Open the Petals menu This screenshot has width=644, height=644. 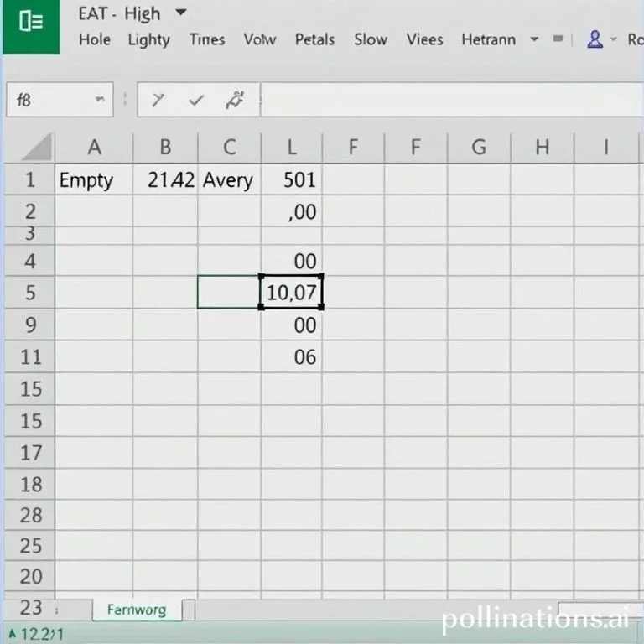pos(314,39)
